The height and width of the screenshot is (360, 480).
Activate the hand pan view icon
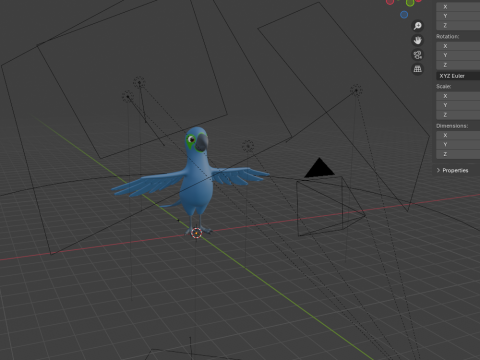point(417,40)
